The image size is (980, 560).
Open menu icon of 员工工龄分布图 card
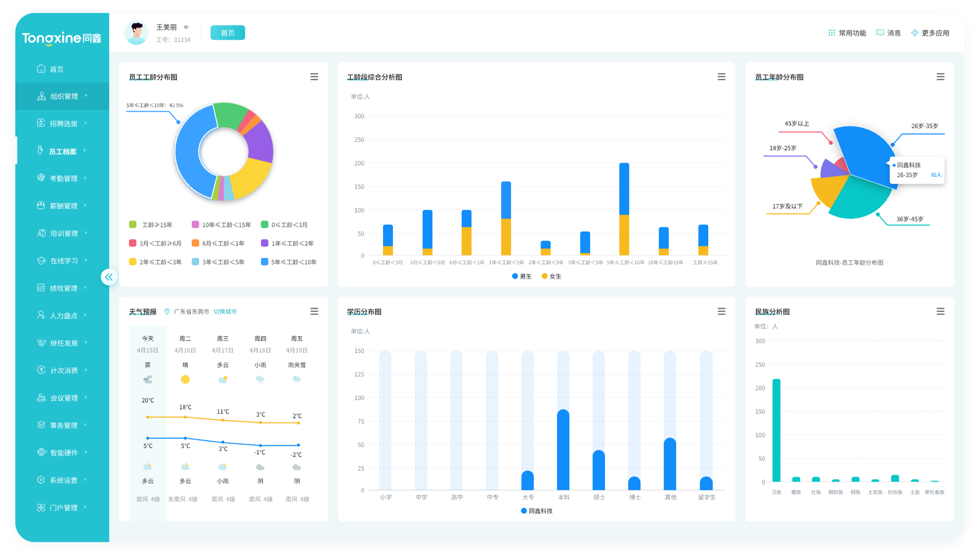tap(314, 77)
